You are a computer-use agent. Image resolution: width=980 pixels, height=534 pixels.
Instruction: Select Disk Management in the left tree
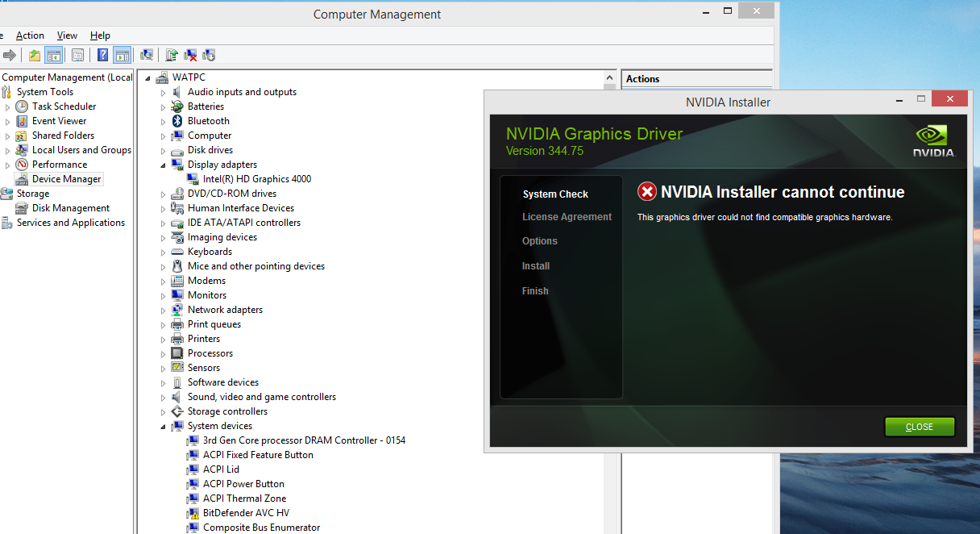tap(71, 208)
